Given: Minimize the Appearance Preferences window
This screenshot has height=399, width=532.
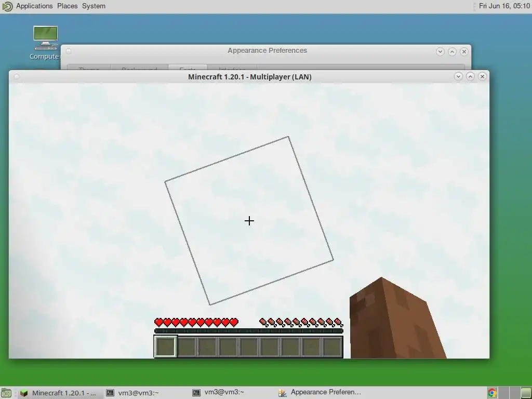Looking at the screenshot, I should click(x=440, y=51).
